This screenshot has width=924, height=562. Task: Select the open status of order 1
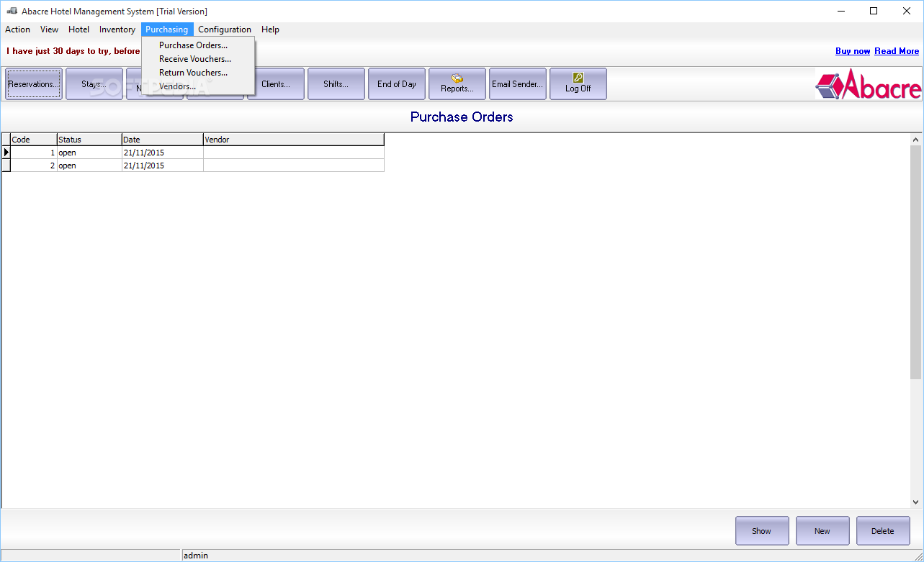click(x=89, y=153)
